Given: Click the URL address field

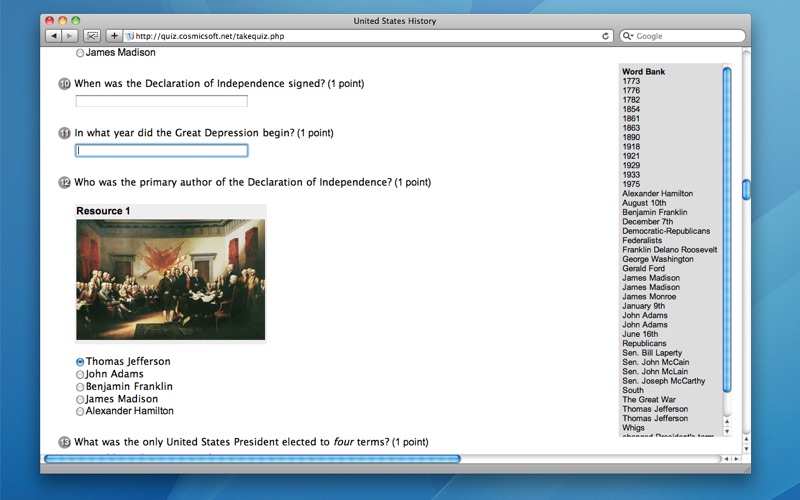Looking at the screenshot, I should (367, 36).
